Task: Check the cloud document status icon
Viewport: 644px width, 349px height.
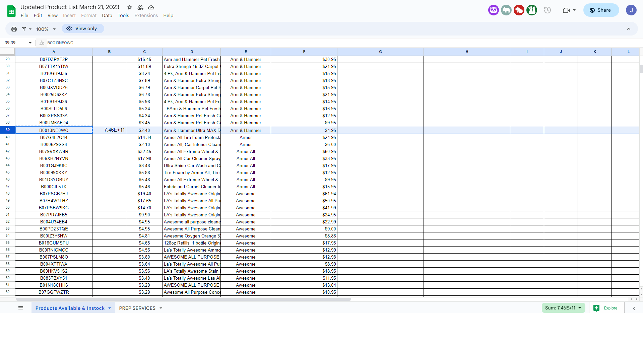Action: [x=151, y=7]
